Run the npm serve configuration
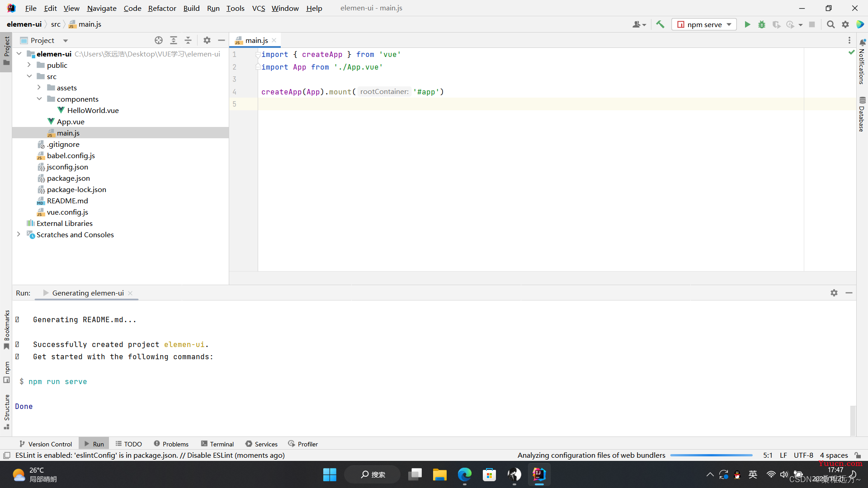The height and width of the screenshot is (488, 868). [747, 24]
